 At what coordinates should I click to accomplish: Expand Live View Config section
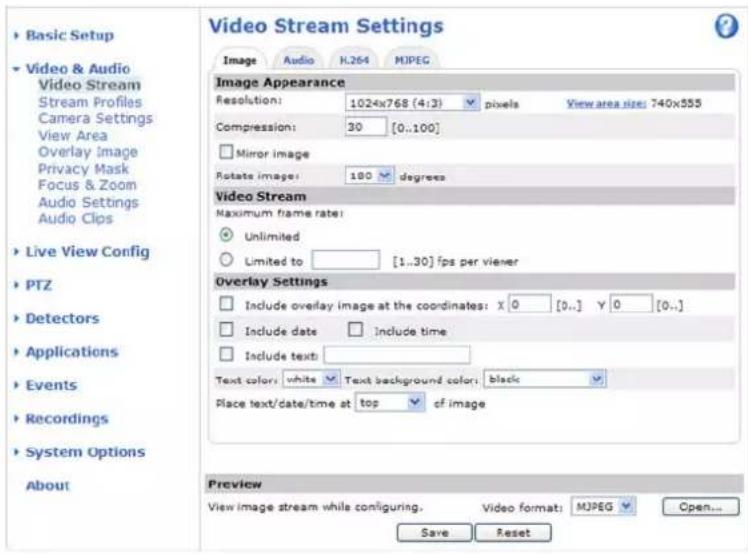(87, 251)
